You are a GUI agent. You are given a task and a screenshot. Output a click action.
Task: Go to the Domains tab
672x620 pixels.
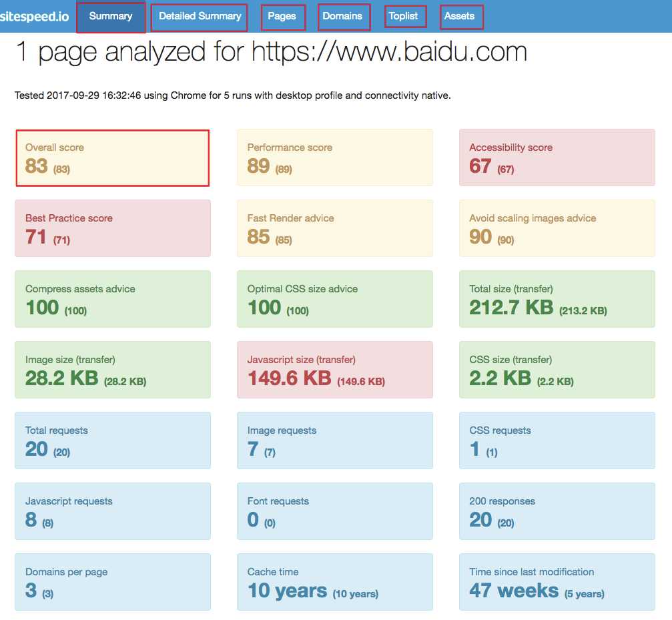click(344, 17)
